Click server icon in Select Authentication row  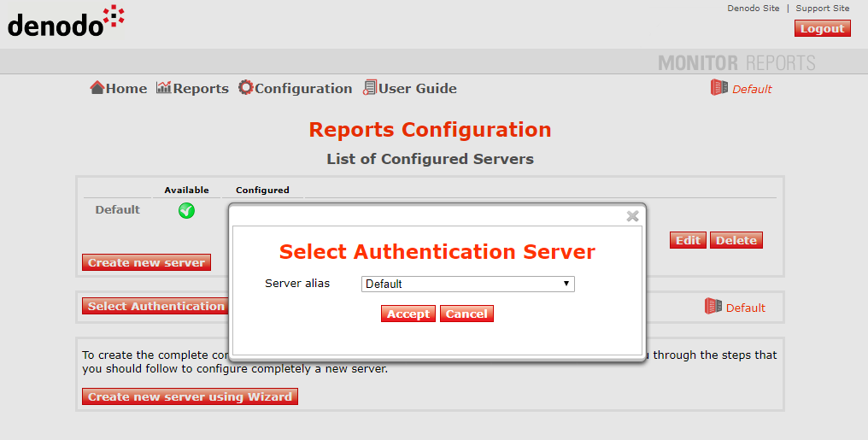click(713, 306)
